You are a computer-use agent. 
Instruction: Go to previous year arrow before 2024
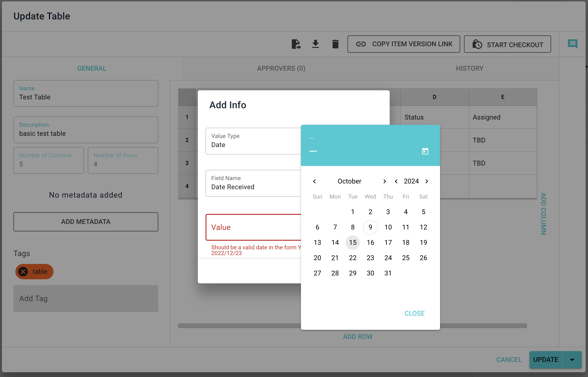point(396,181)
